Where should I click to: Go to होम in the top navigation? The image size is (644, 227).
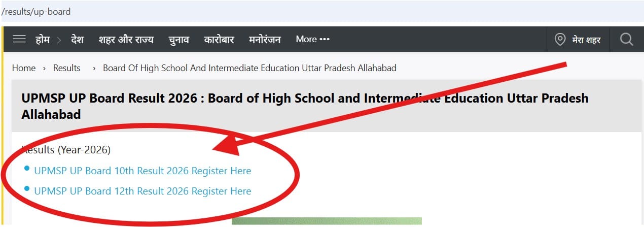coord(43,39)
